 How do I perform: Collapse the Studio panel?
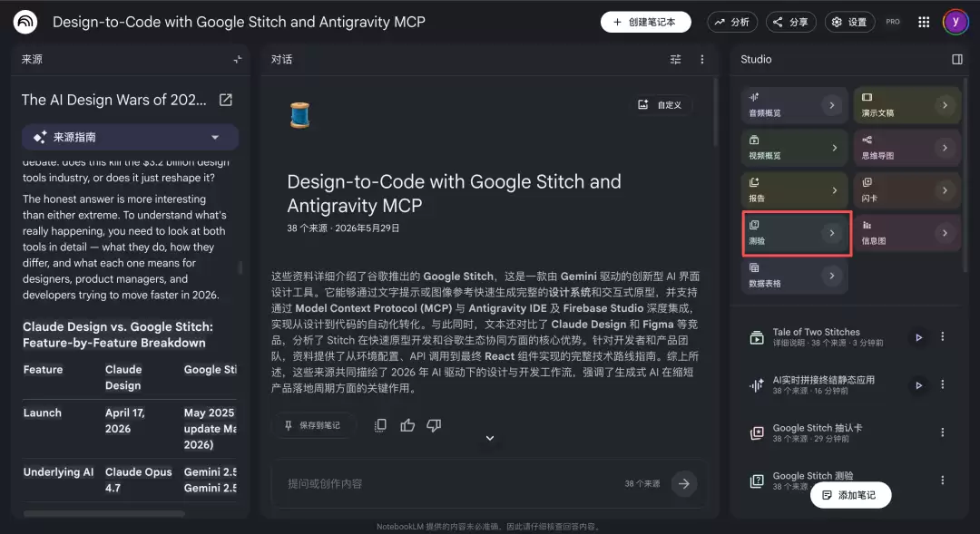coord(957,59)
